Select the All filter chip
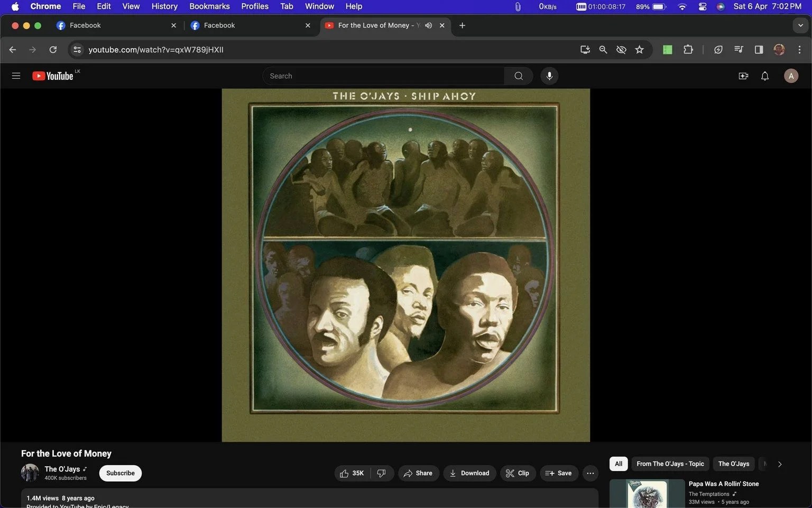Screen dimensions: 812x508 (x=619, y=464)
